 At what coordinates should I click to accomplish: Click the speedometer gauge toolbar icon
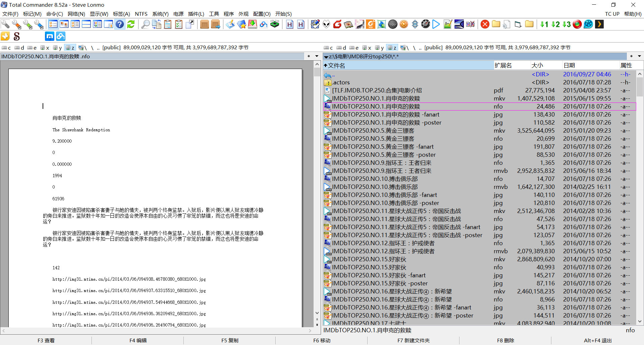pos(426,24)
